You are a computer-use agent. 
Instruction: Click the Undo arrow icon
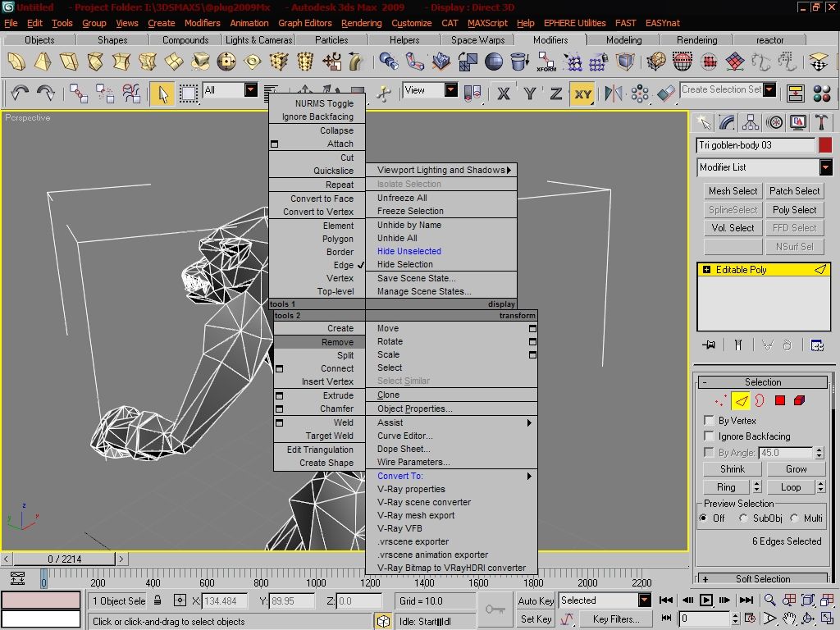click(x=20, y=94)
